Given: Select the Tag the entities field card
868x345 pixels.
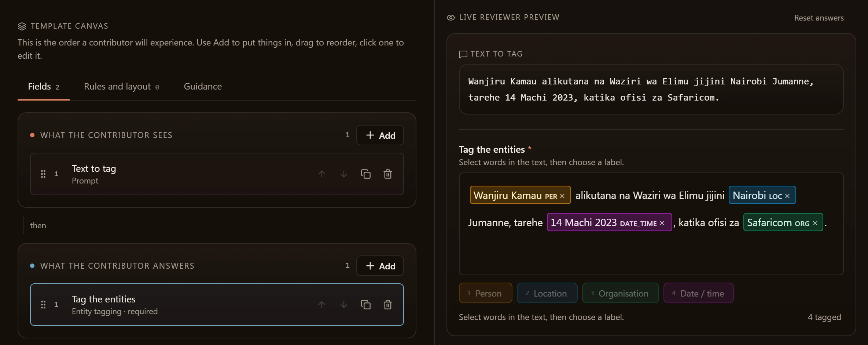Looking at the screenshot, I should click(217, 305).
